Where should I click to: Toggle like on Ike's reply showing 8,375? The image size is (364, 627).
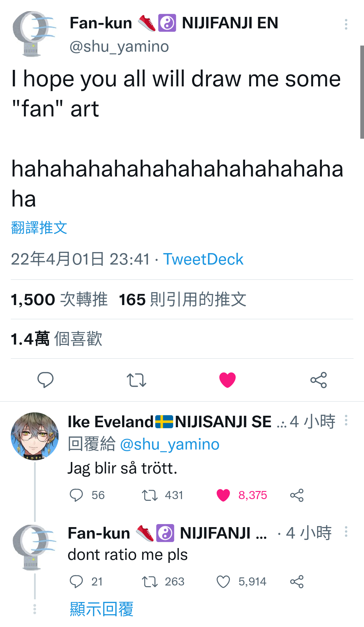pos(223,495)
